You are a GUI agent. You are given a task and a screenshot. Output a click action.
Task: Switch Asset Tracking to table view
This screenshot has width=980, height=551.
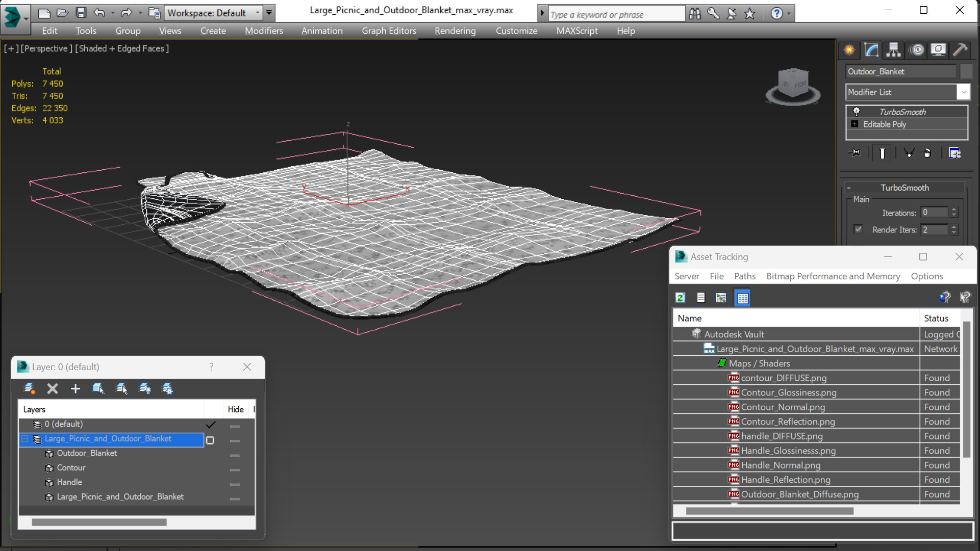click(743, 298)
